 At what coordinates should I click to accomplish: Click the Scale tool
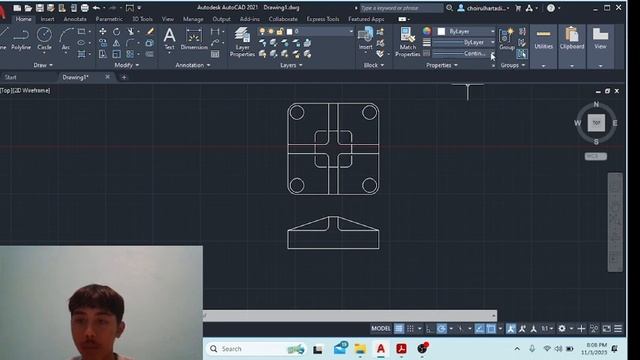click(117, 54)
